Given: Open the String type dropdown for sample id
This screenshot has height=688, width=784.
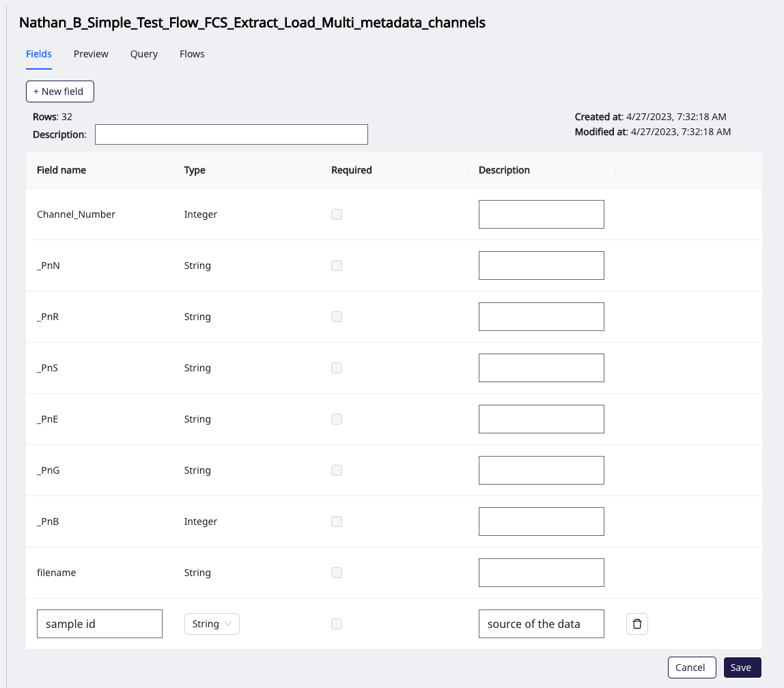Looking at the screenshot, I should click(x=212, y=624).
